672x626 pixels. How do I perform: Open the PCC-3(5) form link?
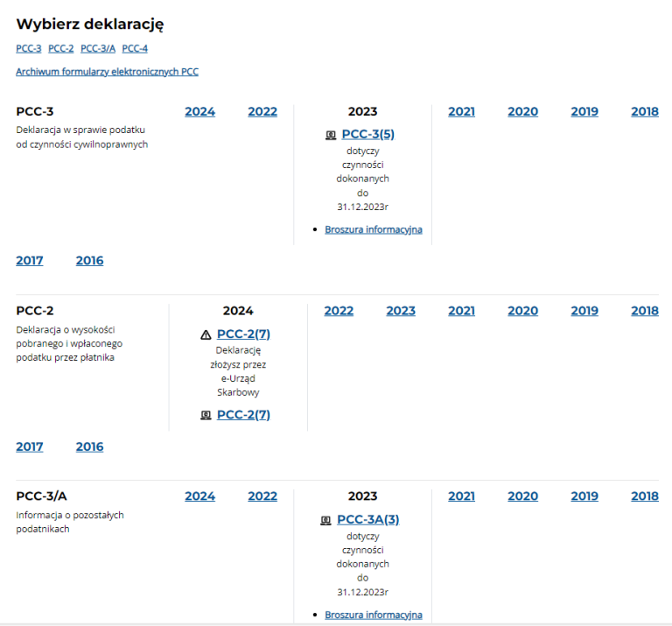point(367,135)
